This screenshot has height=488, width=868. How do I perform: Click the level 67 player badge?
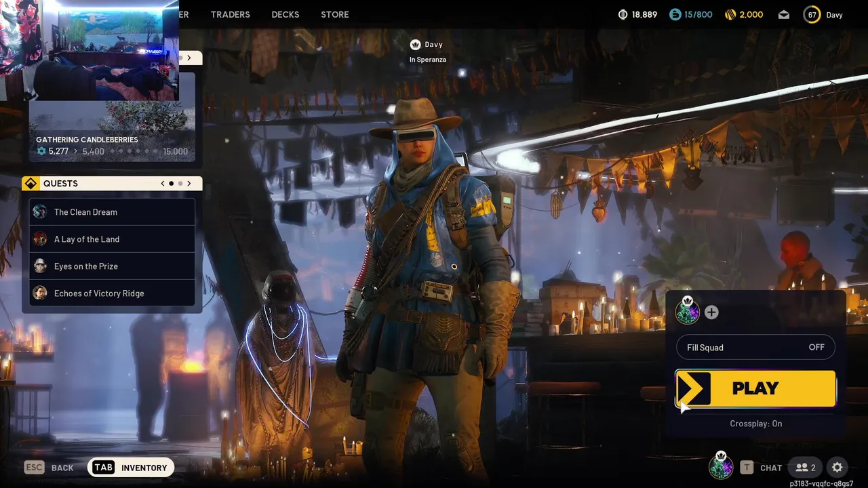pos(812,14)
